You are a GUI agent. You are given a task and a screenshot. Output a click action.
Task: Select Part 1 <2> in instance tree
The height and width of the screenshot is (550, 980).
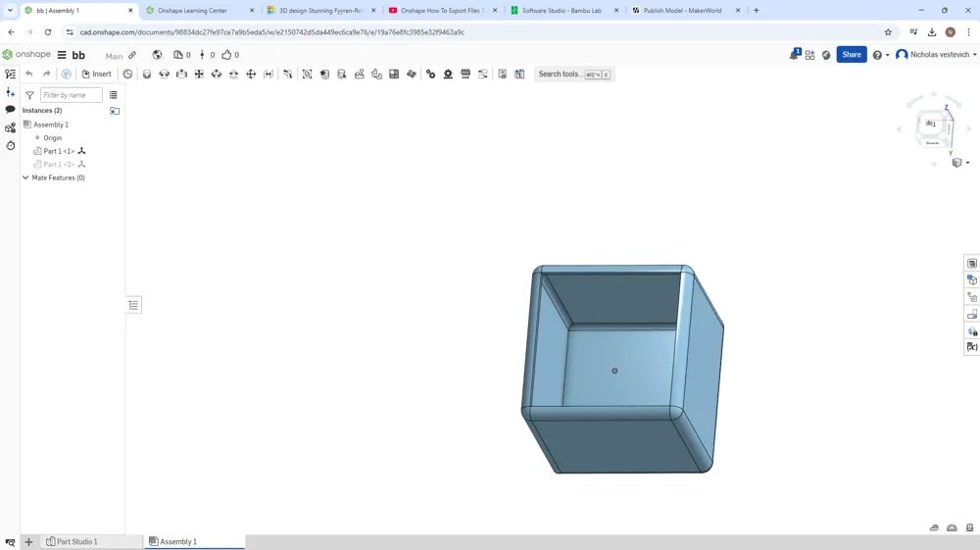click(60, 165)
